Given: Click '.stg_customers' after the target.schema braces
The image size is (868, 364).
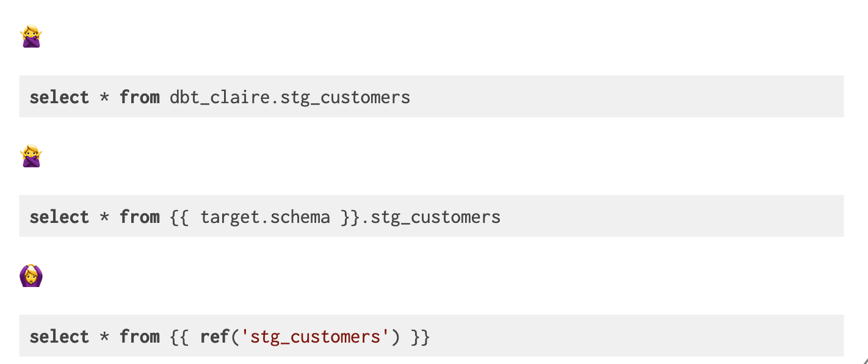Looking at the screenshot, I should (x=430, y=217).
